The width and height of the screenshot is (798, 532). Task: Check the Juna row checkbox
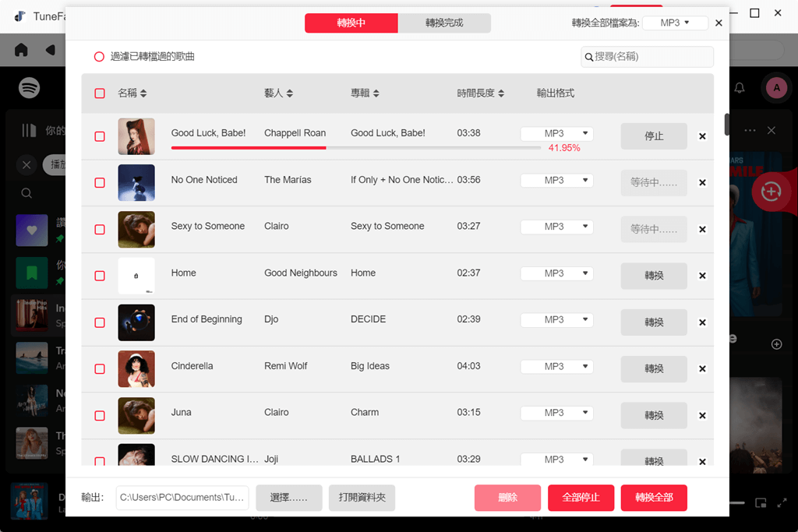click(x=100, y=415)
